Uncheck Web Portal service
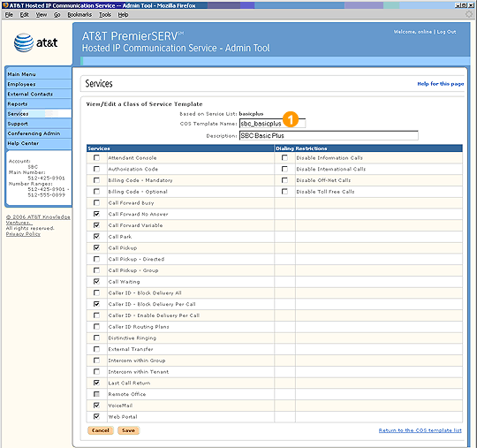The height and width of the screenshot is (448, 477). (x=97, y=417)
